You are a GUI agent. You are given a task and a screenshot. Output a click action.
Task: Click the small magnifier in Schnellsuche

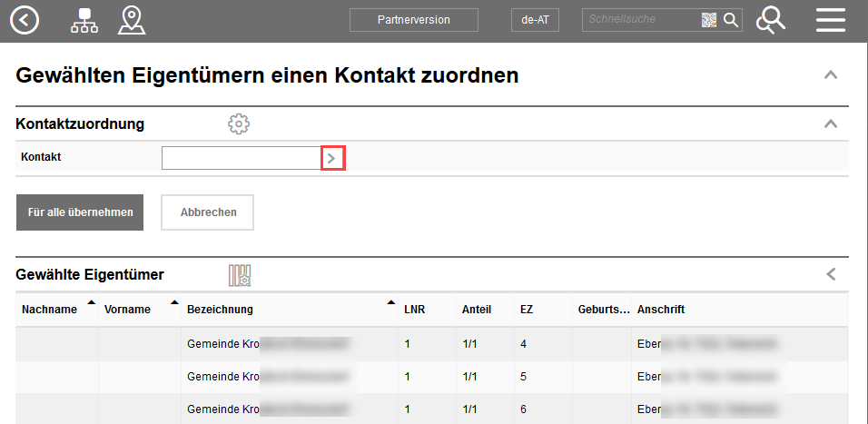pos(731,20)
